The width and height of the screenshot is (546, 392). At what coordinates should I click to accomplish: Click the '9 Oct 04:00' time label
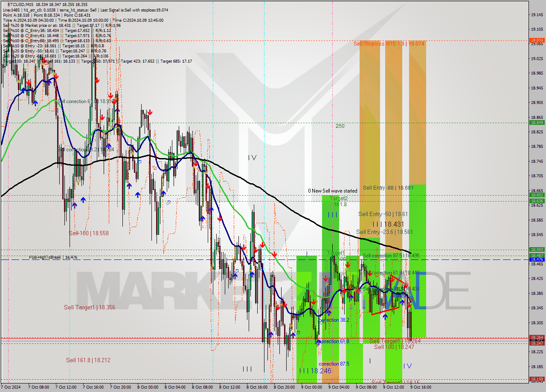point(340,387)
